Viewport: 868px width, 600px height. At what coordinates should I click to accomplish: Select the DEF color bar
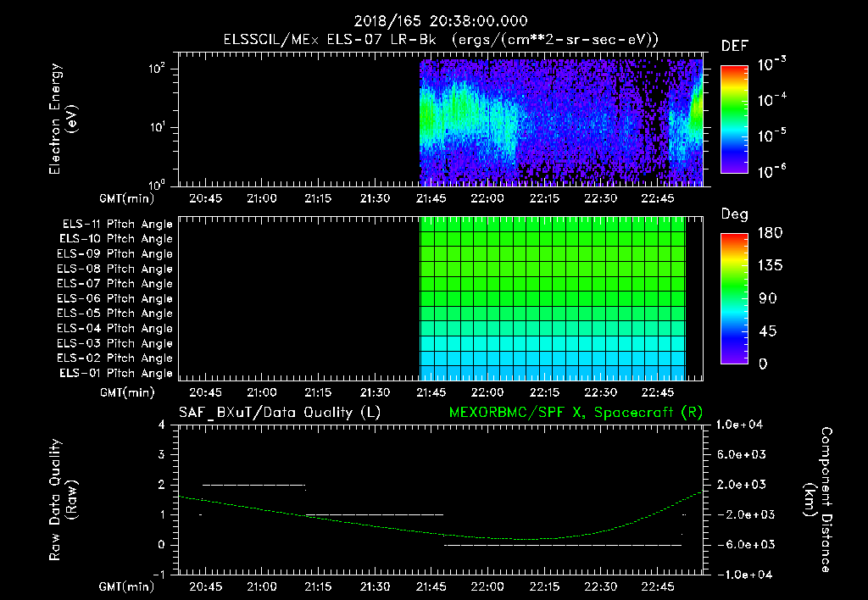[x=735, y=119]
